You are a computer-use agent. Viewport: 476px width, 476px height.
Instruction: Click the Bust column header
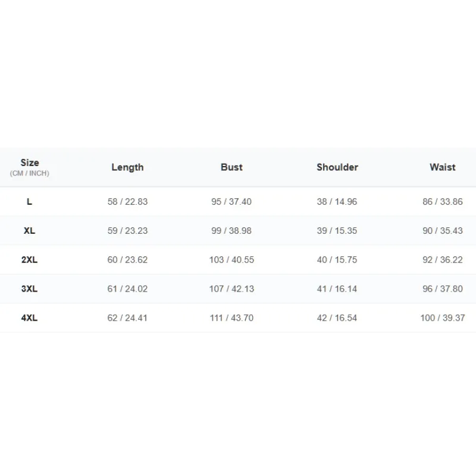(231, 167)
